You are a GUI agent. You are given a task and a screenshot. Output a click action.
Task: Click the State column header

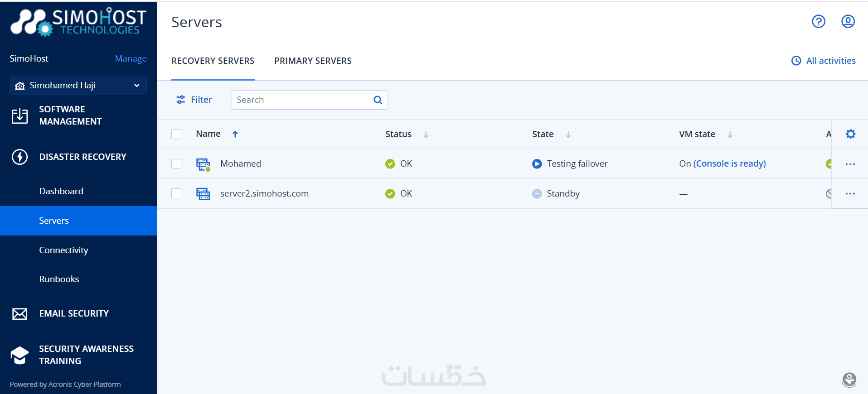pyautogui.click(x=543, y=134)
